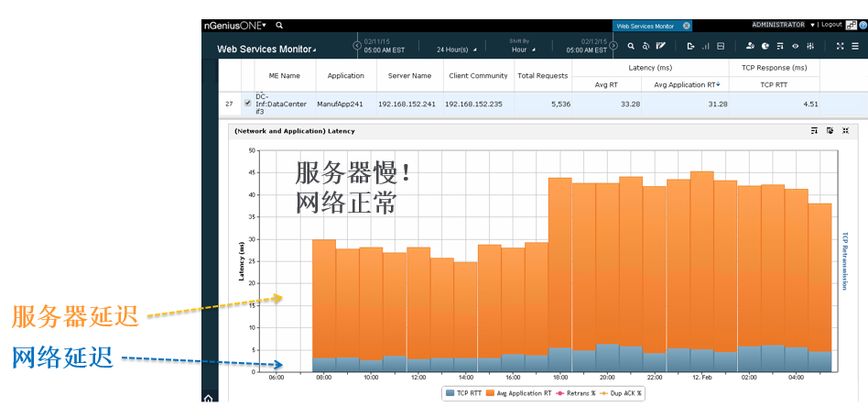Open the hamburger menu icon in toolbar
The height and width of the screenshot is (418, 868).
pos(855,47)
